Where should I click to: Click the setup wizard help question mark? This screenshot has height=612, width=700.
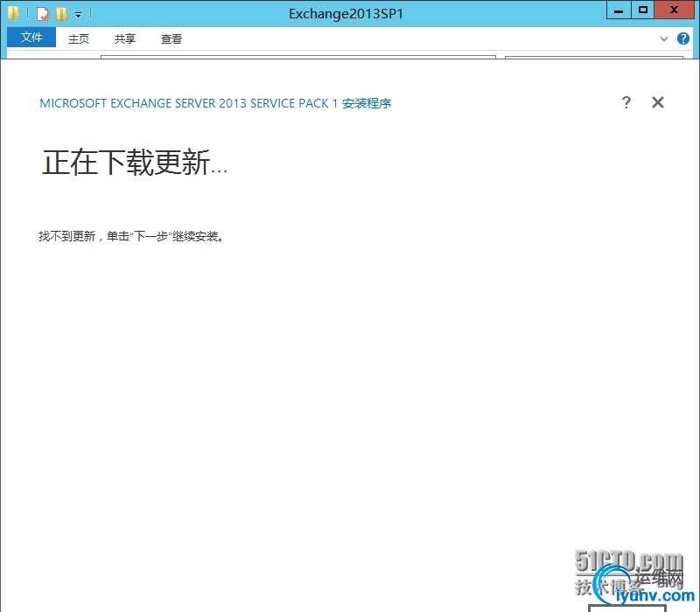pos(626,102)
